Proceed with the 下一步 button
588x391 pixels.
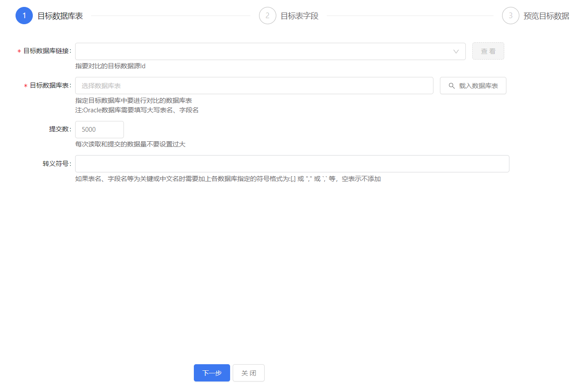tap(212, 373)
